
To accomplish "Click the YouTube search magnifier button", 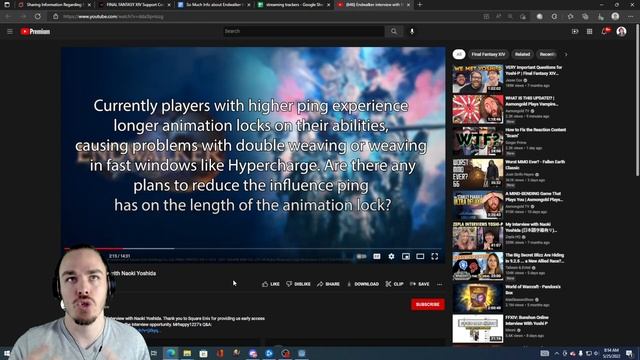I will (393, 31).
